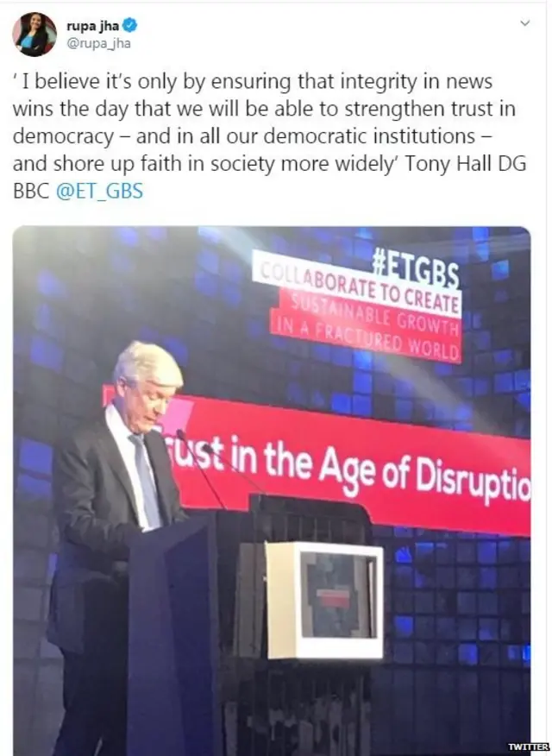This screenshot has width=552, height=756.
Task: Click the TWITTER watermark label
Action: [529, 747]
